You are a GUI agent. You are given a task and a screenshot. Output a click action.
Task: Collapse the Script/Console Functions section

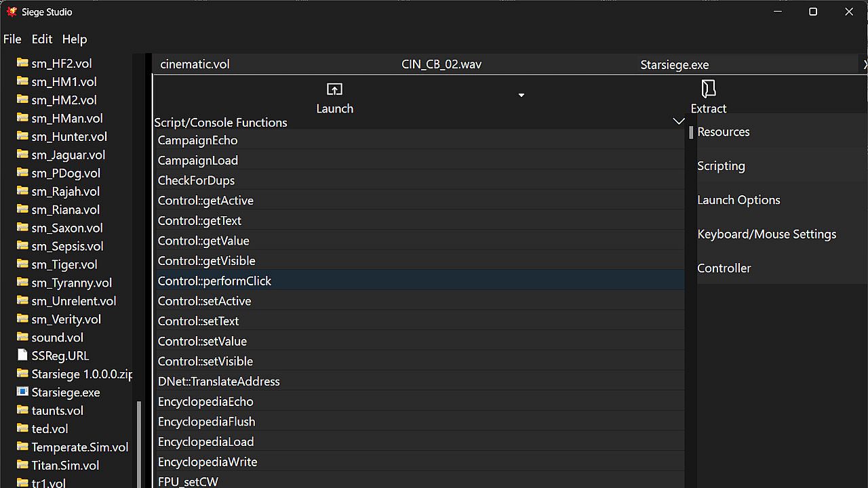click(678, 122)
